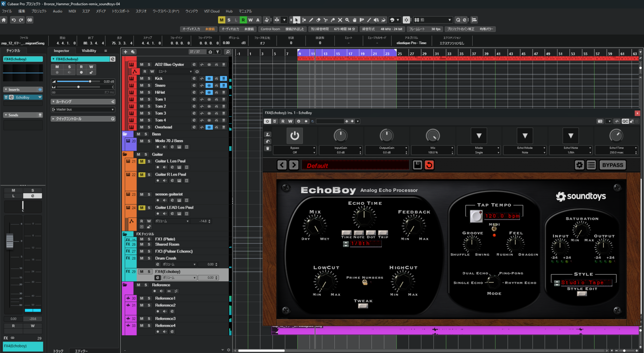Switch to the Visibility tab
644x353 pixels.
click(89, 51)
